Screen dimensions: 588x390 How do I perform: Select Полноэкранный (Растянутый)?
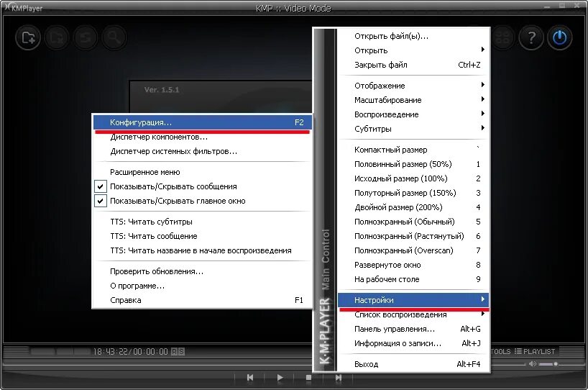point(413,236)
